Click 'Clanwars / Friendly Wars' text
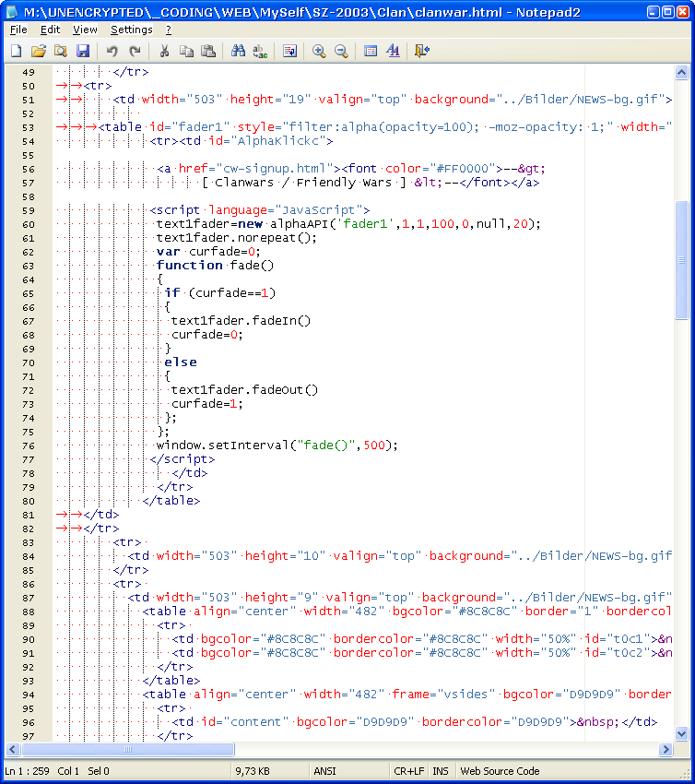The height and width of the screenshot is (784, 695). 303,183
